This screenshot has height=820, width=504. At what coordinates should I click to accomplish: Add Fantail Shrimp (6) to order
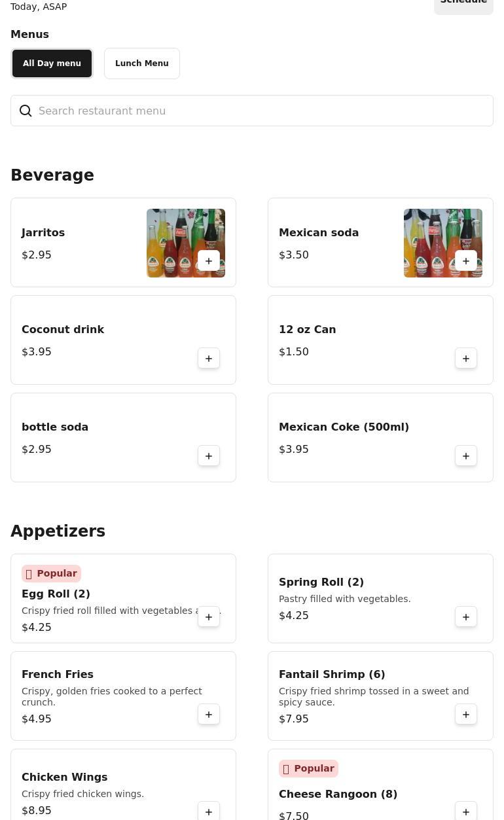tap(466, 715)
